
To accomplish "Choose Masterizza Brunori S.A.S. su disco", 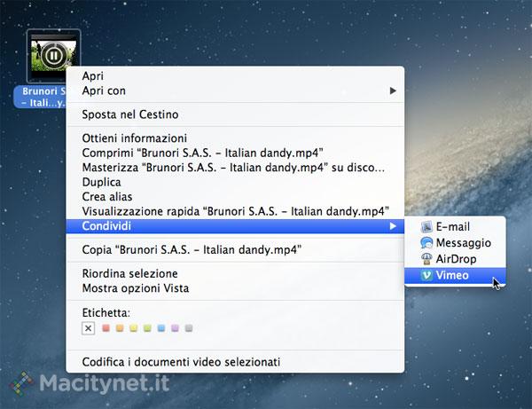I will click(233, 168).
